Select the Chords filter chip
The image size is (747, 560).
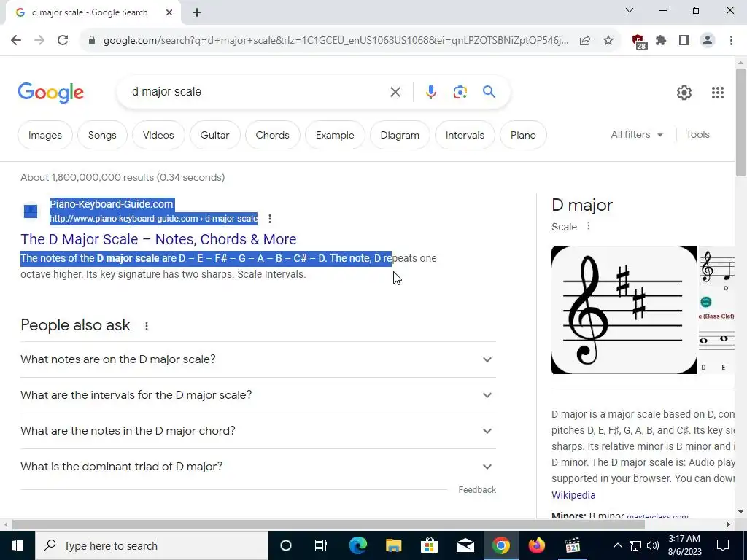[273, 135]
